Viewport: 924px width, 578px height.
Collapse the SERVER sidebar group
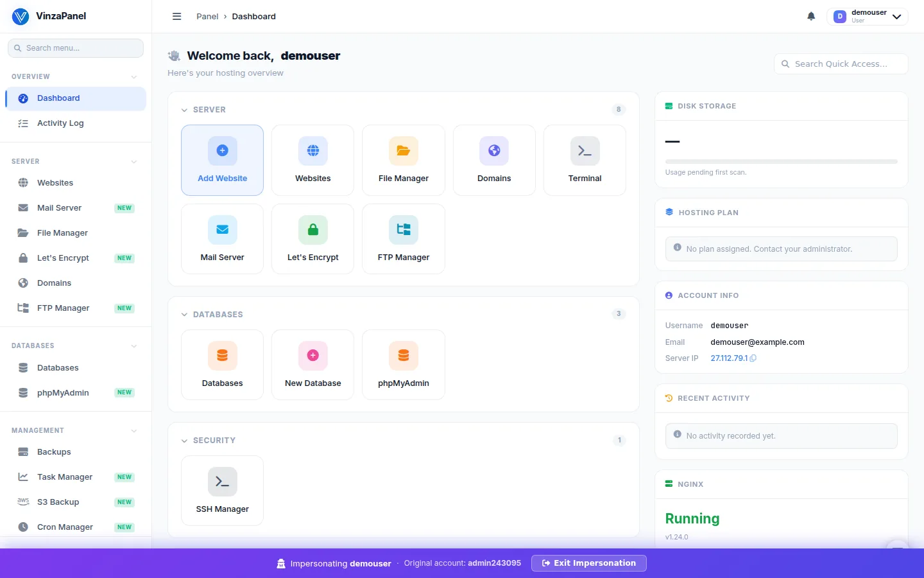click(x=134, y=161)
